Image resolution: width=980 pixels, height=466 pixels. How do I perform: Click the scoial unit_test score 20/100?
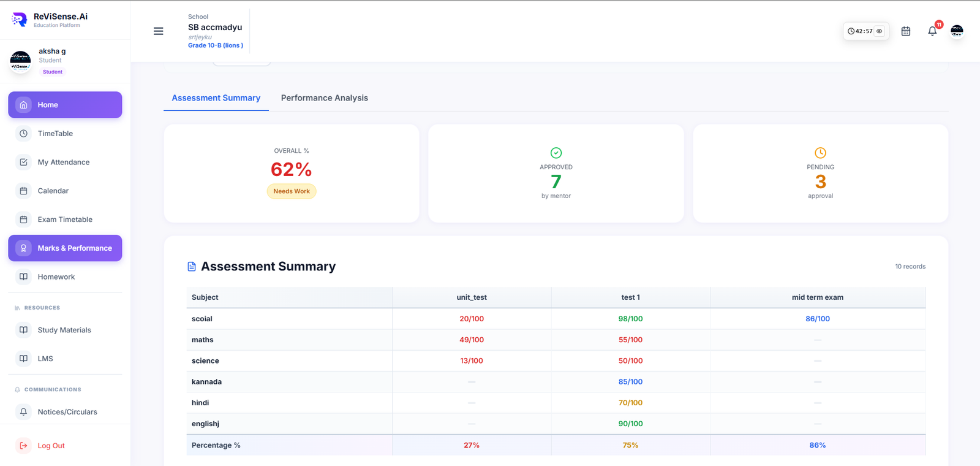pyautogui.click(x=472, y=319)
